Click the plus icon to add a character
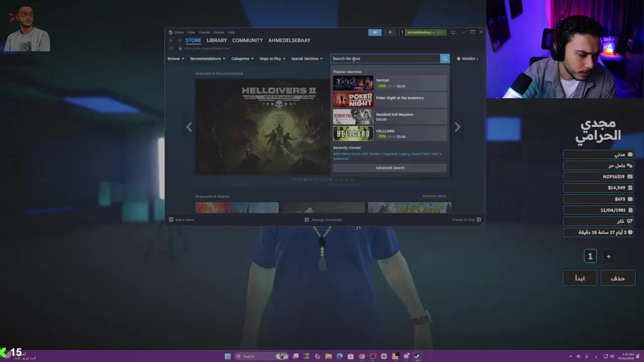Image resolution: width=644 pixels, height=362 pixels. pos(608,256)
